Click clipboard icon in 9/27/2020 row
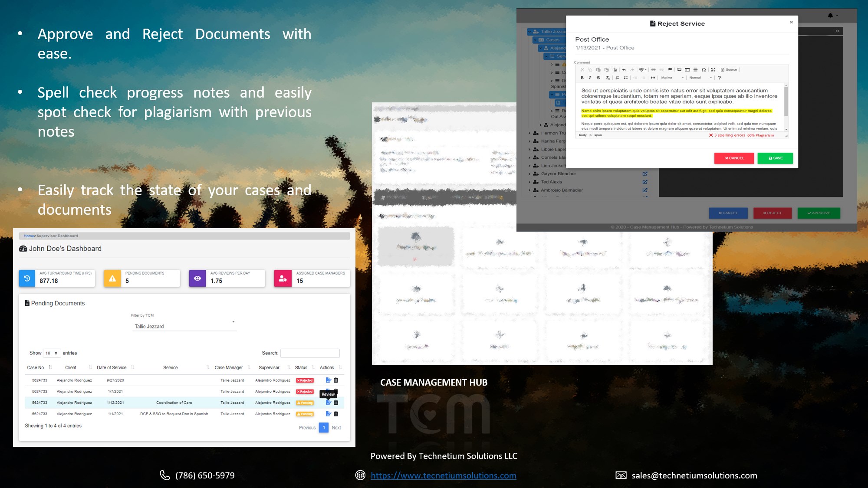The height and width of the screenshot is (488, 868). click(x=336, y=380)
